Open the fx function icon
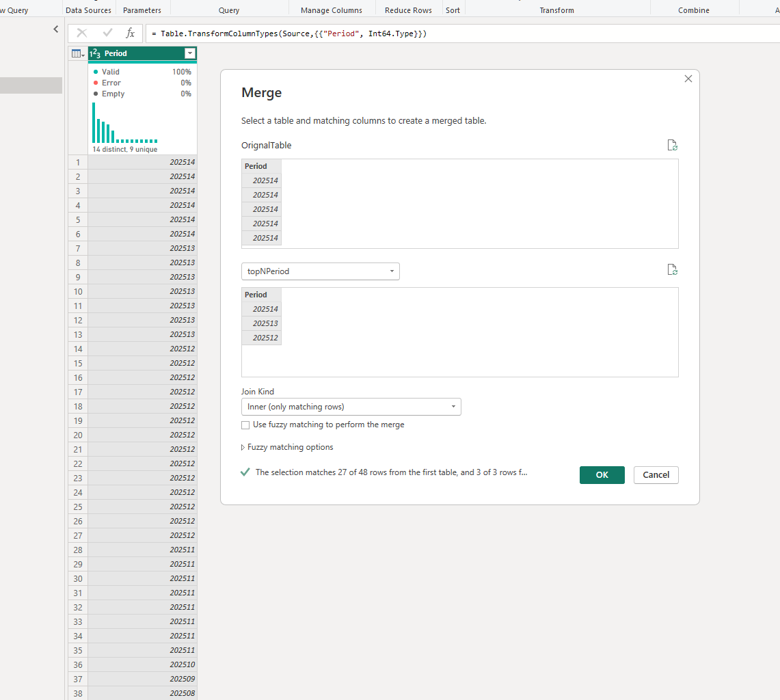Image resolution: width=780 pixels, height=700 pixels. (x=131, y=33)
